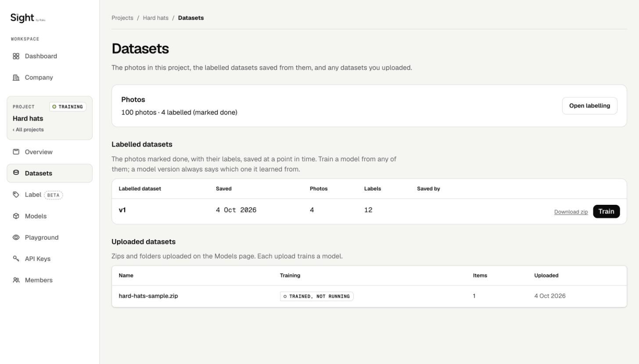639x364 pixels.
Task: Click the v1 labelled dataset name
Action: (x=122, y=210)
